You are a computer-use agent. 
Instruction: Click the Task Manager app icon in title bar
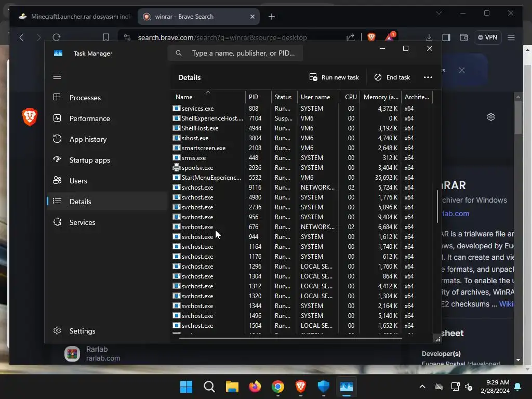coord(58,54)
